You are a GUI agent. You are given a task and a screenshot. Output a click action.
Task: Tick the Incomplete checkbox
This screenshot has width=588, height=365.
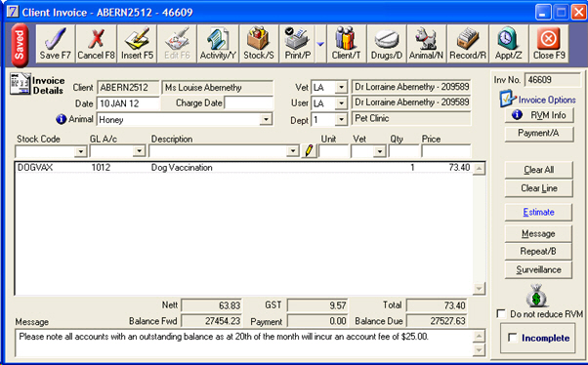pyautogui.click(x=512, y=338)
